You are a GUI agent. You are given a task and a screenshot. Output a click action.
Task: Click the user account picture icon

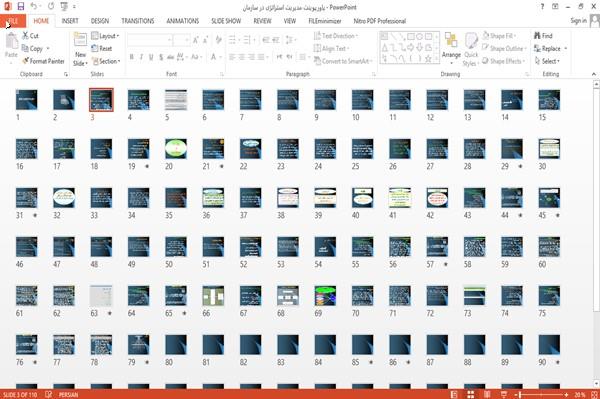point(595,21)
